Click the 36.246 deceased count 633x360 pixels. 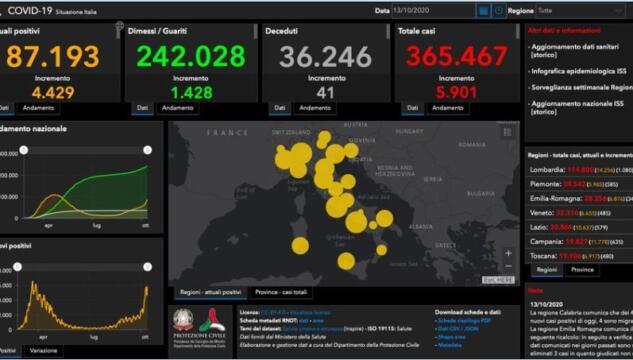325,56
